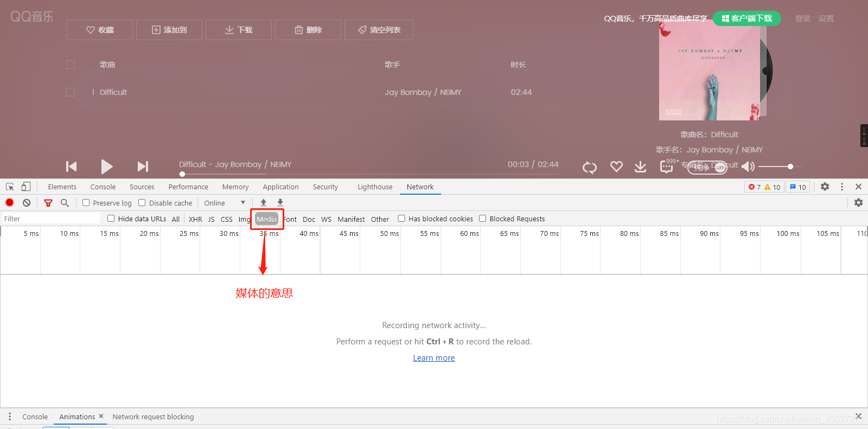Play the current song
This screenshot has height=429, width=868.
click(107, 167)
